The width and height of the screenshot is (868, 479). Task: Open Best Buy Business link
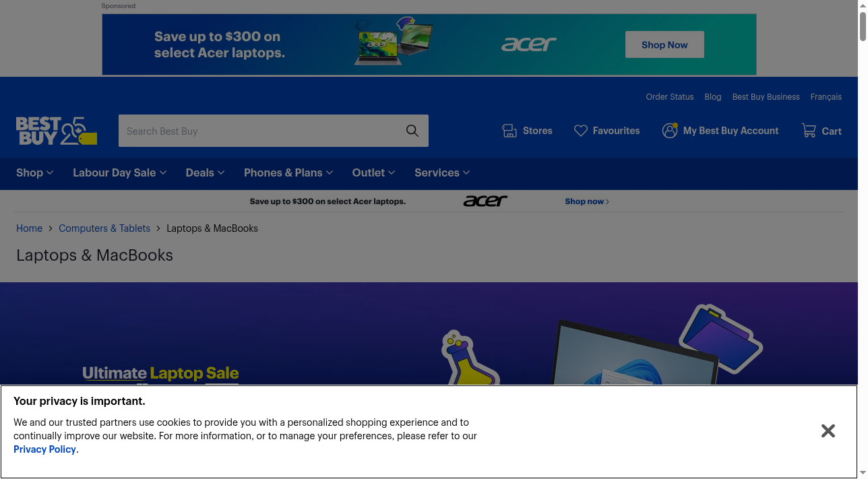coord(766,97)
